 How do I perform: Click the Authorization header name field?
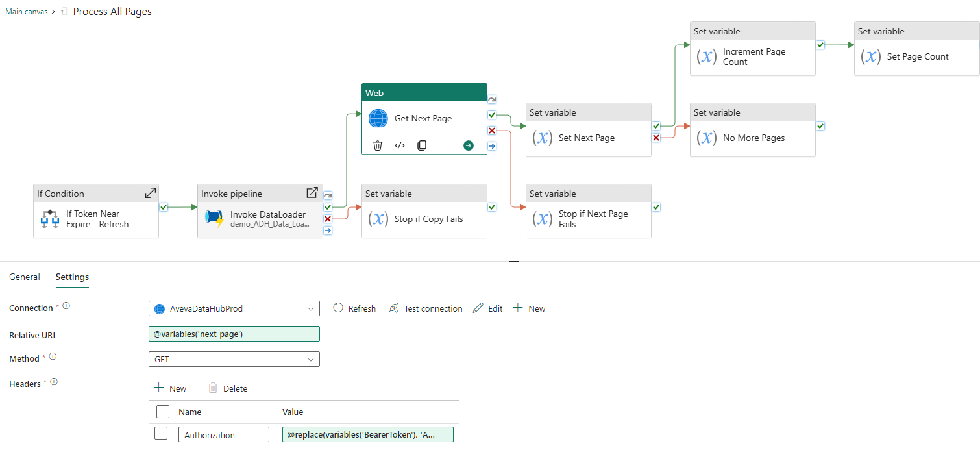click(x=224, y=434)
